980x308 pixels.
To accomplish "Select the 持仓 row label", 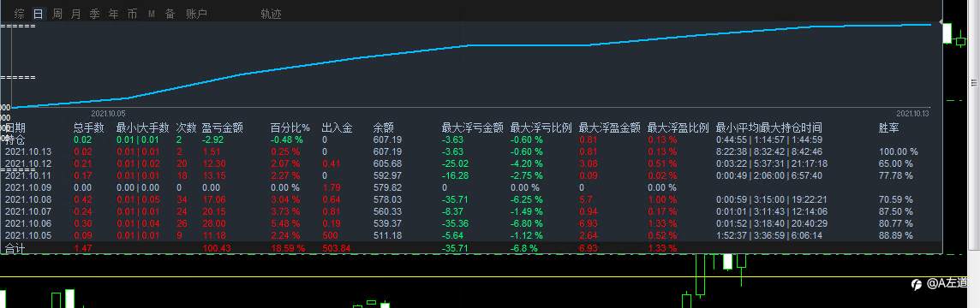I will 15,140.
